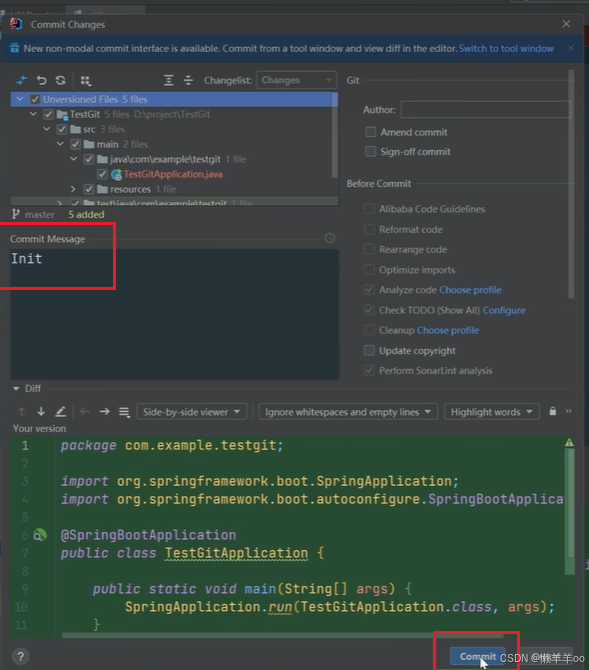Click in the Author input field
The width and height of the screenshot is (589, 670).
pyautogui.click(x=485, y=110)
